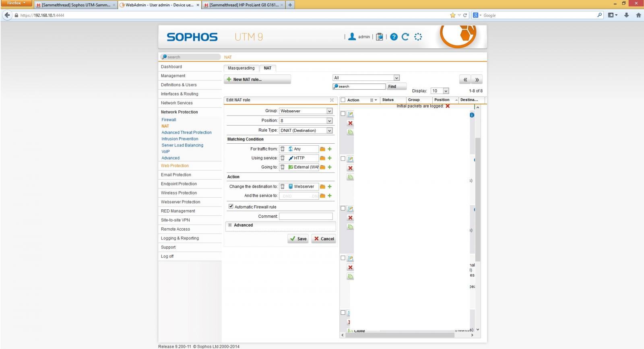Click blue info icon of topmost rule
Viewport: 644px width, 349px height.
point(472,115)
